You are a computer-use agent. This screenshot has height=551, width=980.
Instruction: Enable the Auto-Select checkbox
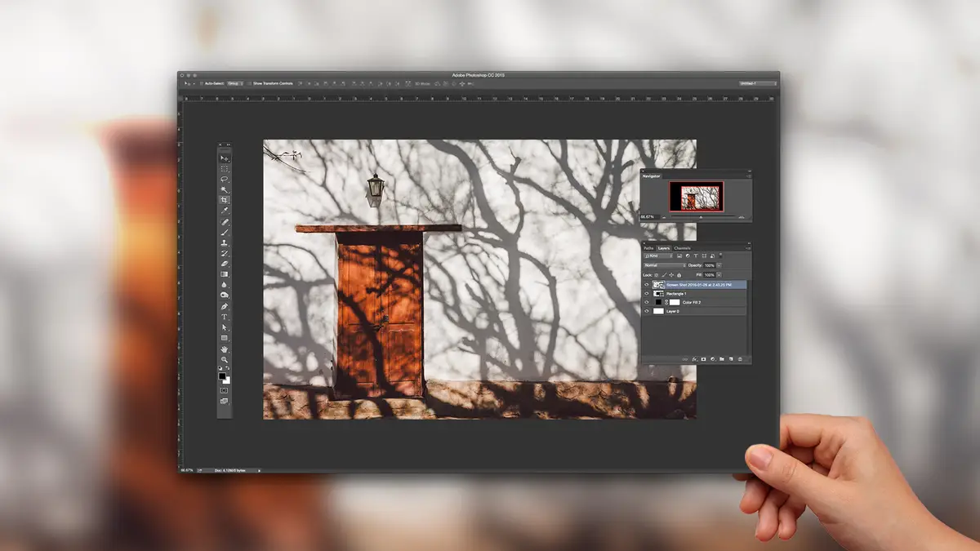pos(202,82)
